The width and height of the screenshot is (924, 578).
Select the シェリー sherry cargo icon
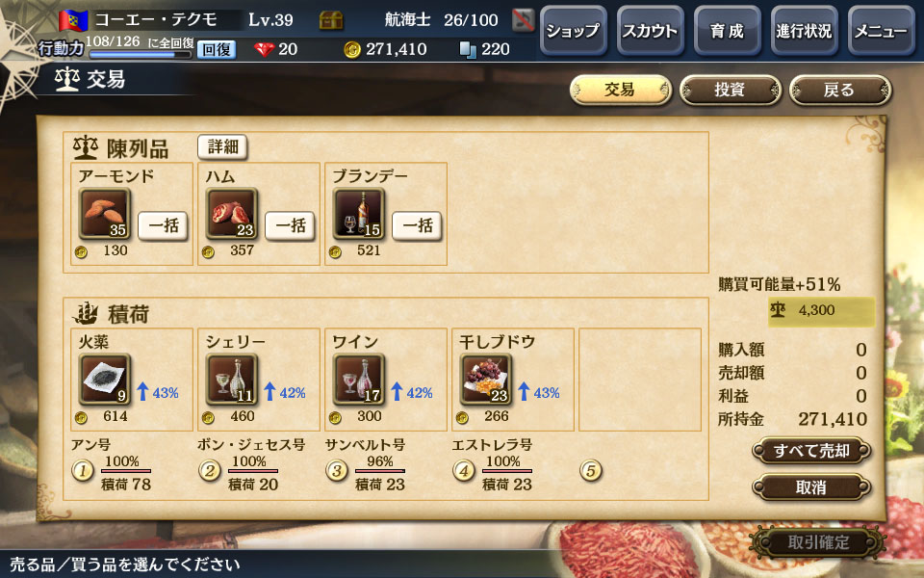tap(232, 380)
